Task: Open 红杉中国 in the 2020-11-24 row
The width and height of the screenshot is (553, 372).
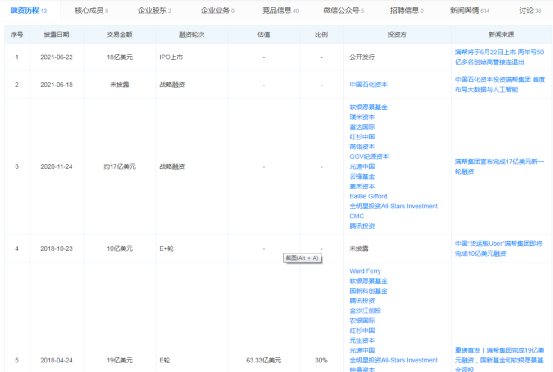Action: tap(362, 137)
